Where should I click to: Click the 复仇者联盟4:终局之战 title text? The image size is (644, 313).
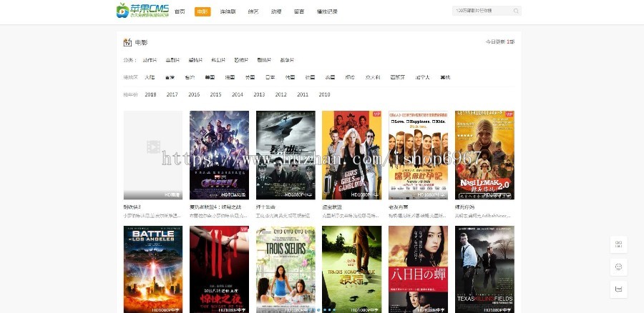coord(215,207)
